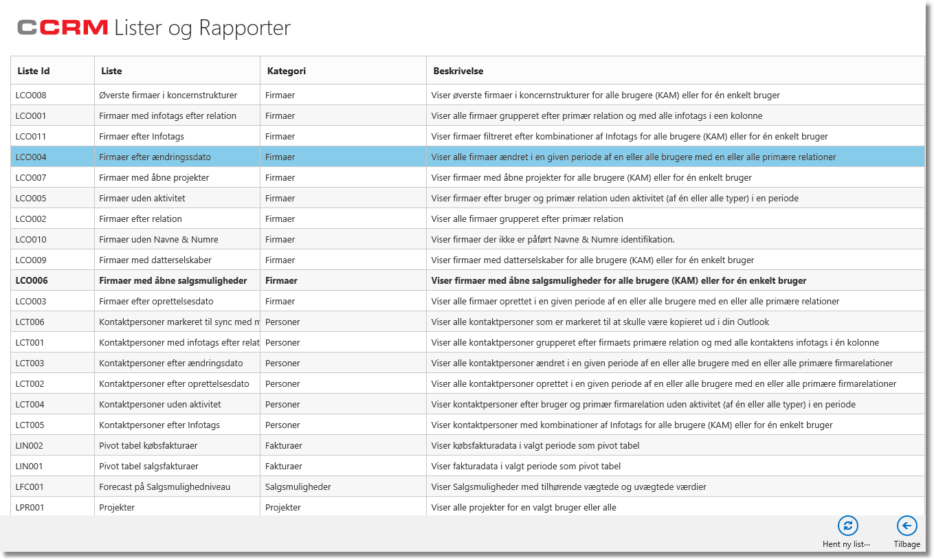
Task: Select 'Firmaer med datterselskaber' row
Action: (x=467, y=260)
